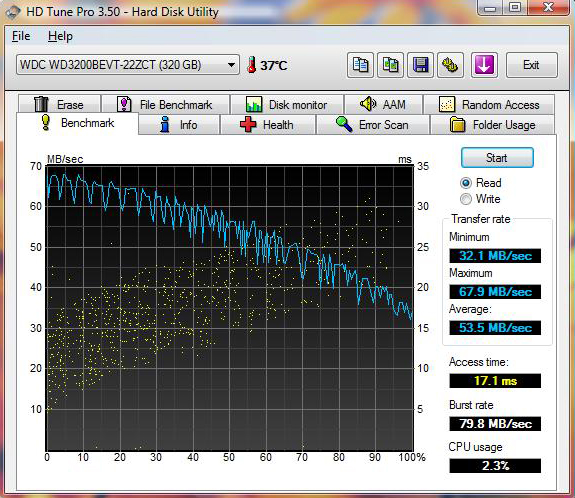This screenshot has width=575, height=498.
Task: Switch to the Random Access tab
Action: [x=489, y=105]
